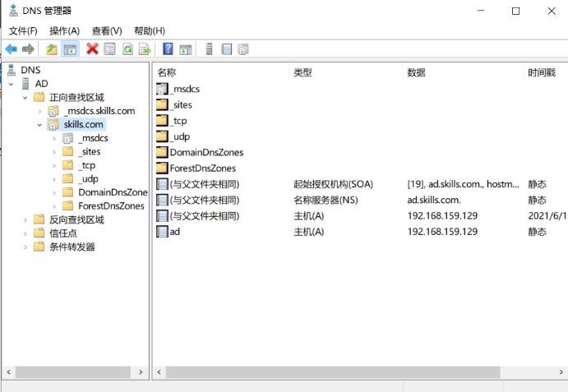Click the 起始授权机构(SOA) type cell
568x392 pixels.
click(x=333, y=184)
